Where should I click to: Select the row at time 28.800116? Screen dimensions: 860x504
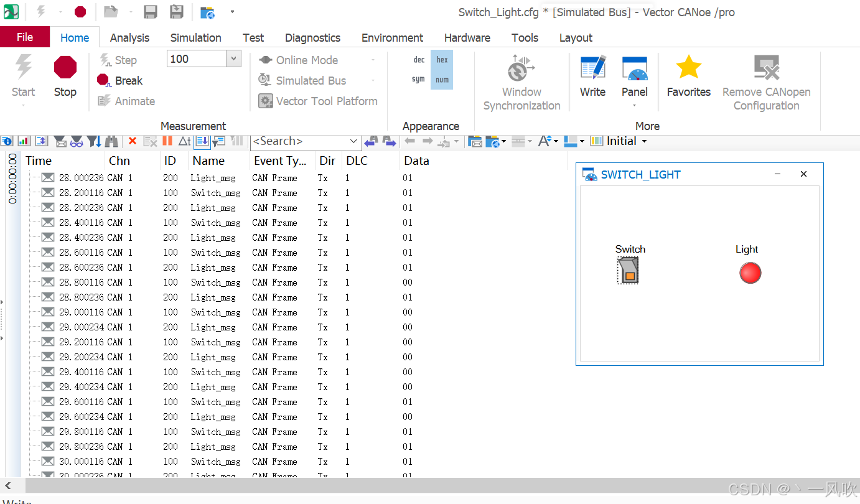point(296,282)
